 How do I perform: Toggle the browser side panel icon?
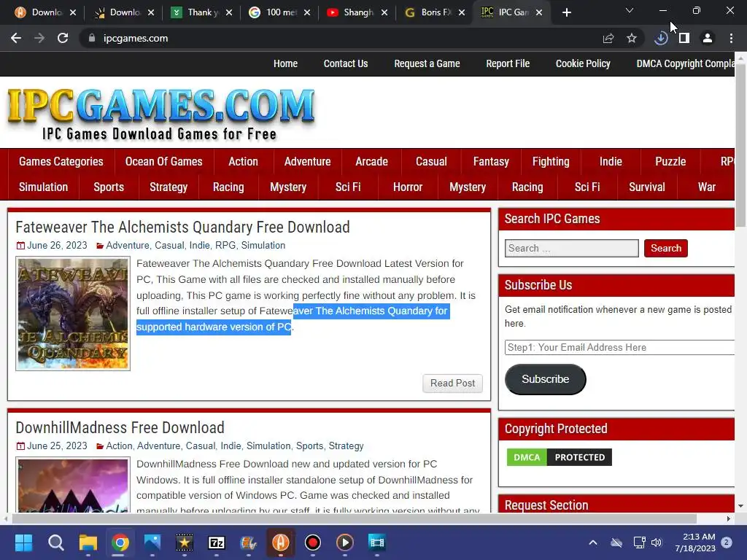684,38
